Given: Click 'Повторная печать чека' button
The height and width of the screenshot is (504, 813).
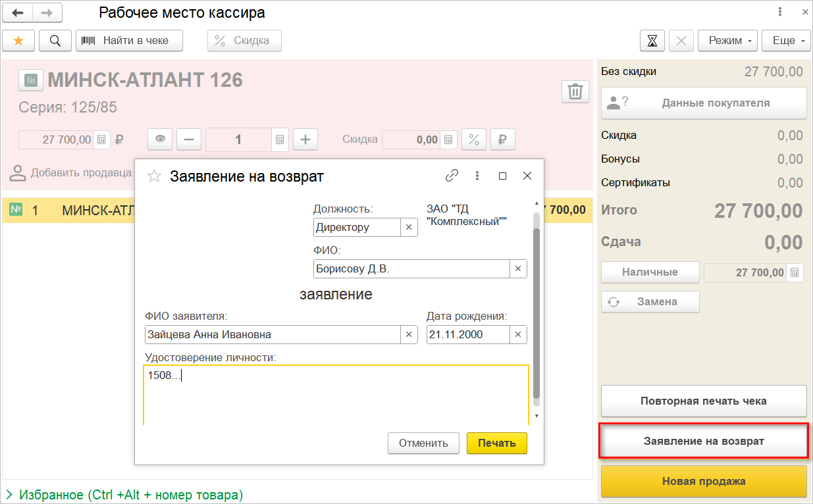Looking at the screenshot, I should click(704, 401).
